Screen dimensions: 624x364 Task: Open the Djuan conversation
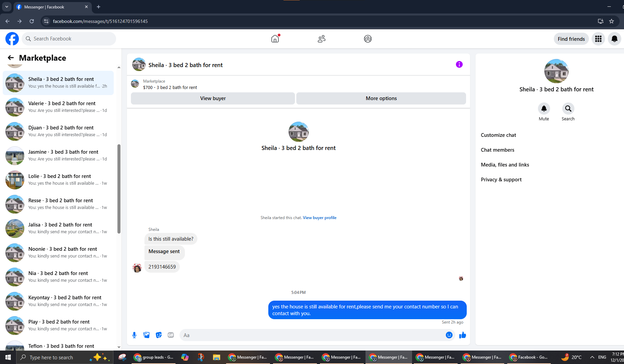[58, 131]
